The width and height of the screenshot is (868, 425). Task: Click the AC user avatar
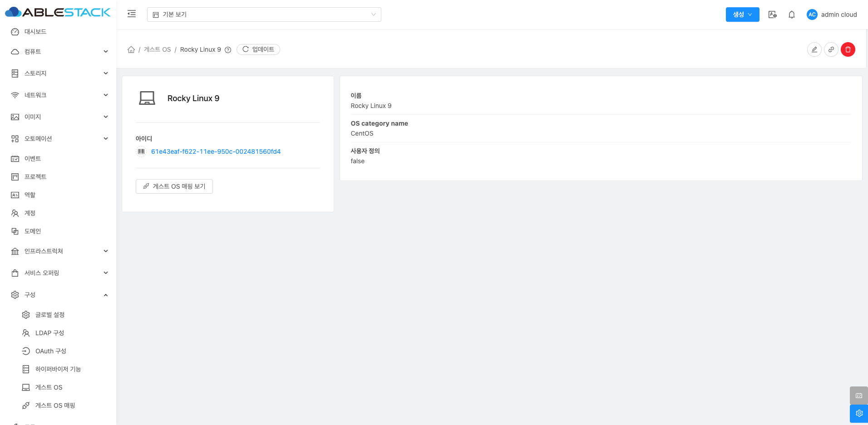[x=812, y=15]
